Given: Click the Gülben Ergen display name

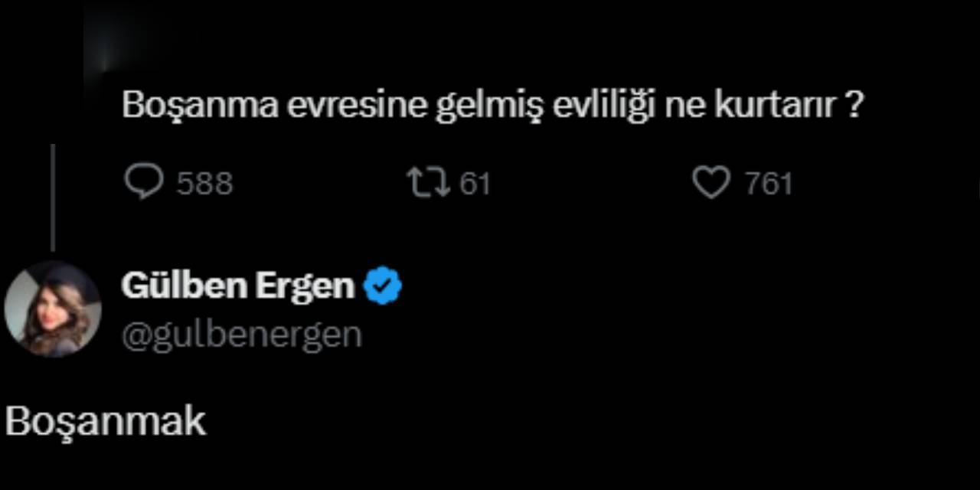Looking at the screenshot, I should pos(238,286).
